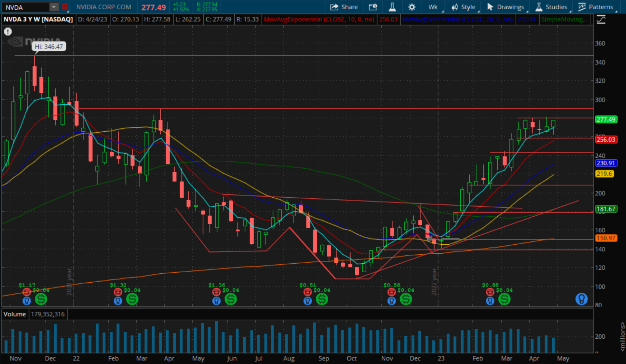This screenshot has width=626, height=364.
Task: Click the phone icon under $0.51 earnings
Action: point(307,292)
